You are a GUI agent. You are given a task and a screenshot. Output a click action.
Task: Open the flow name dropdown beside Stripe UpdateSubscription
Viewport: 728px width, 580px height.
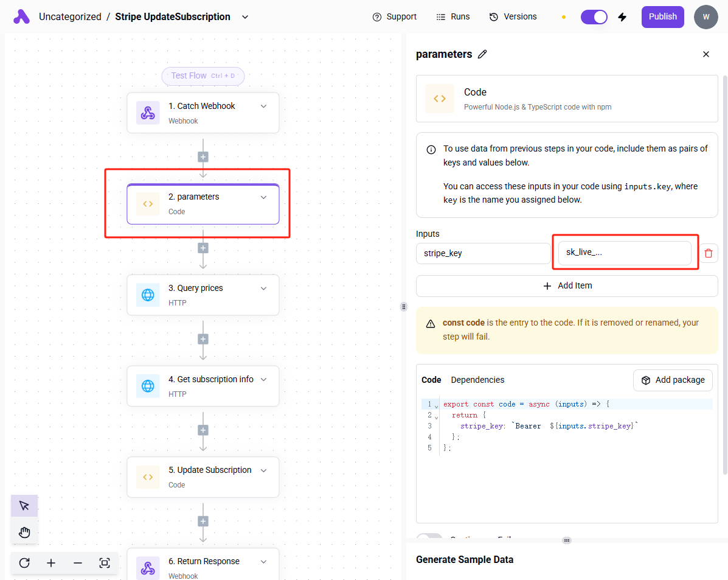click(245, 17)
